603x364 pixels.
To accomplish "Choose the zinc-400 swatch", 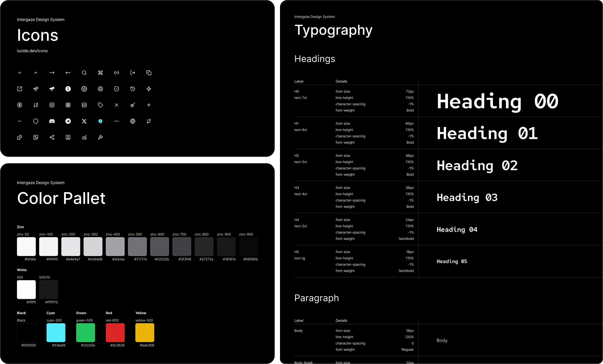I will tap(115, 246).
